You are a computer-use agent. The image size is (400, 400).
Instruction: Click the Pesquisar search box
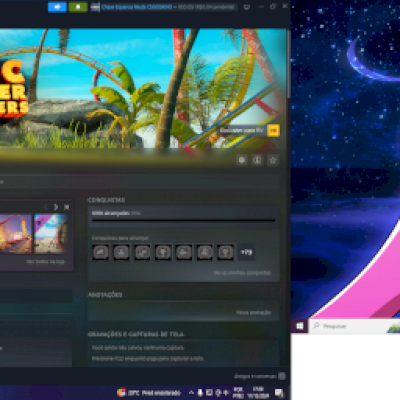pyautogui.click(x=354, y=326)
